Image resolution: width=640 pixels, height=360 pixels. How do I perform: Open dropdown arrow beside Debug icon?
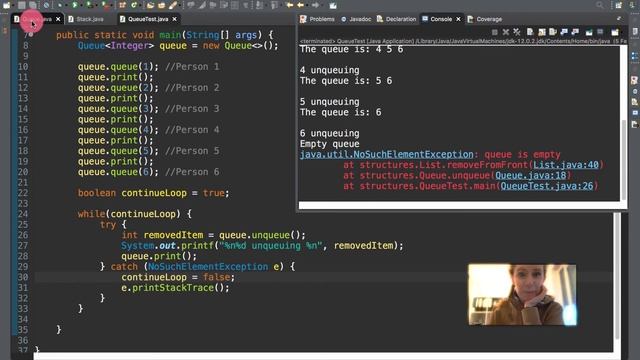[66, 6]
